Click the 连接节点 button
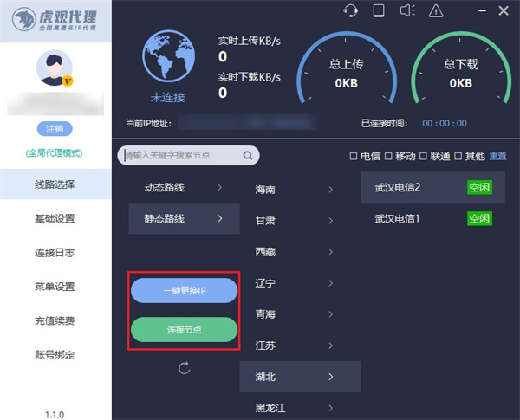Screen dimensions: 520x420 tap(184, 329)
